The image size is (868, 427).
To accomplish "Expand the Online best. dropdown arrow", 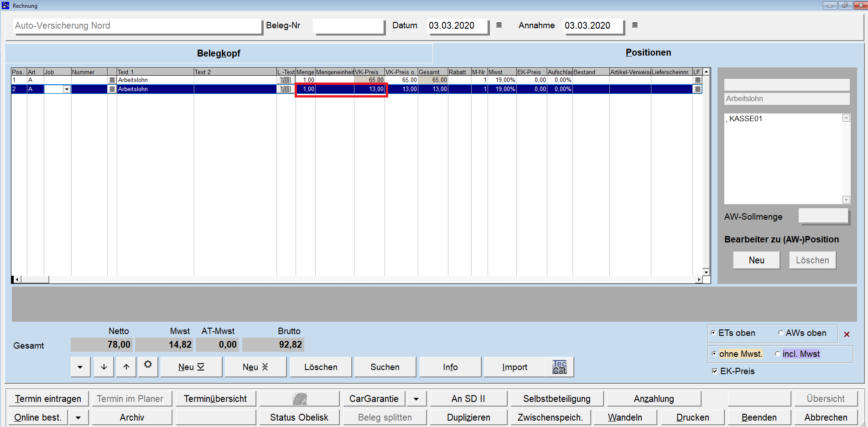I will pos(78,417).
